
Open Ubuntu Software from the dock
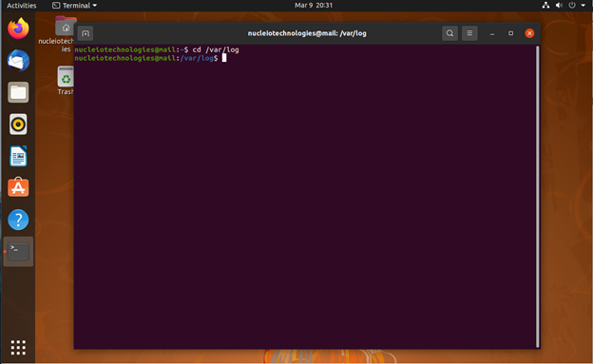coord(18,187)
